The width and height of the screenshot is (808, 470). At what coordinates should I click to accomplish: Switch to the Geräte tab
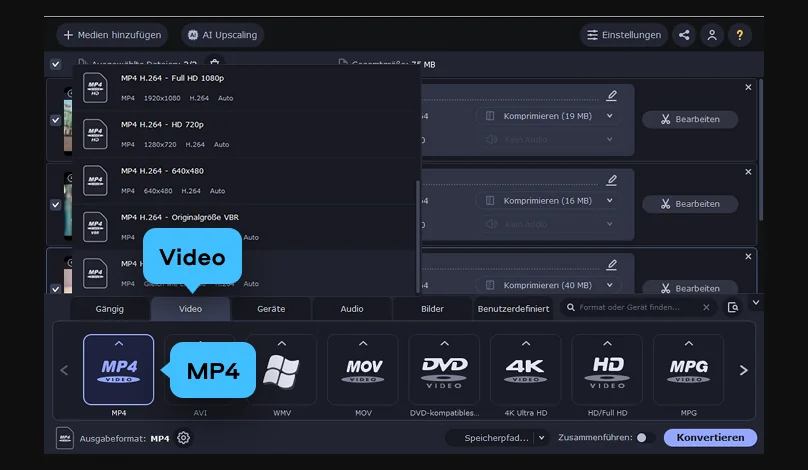[x=271, y=309]
